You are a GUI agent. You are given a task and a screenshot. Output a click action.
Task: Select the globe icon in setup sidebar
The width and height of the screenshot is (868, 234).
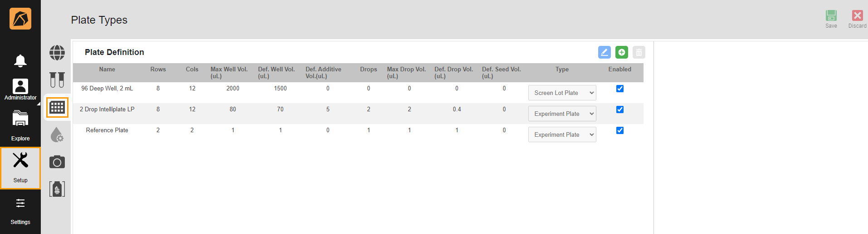click(57, 53)
